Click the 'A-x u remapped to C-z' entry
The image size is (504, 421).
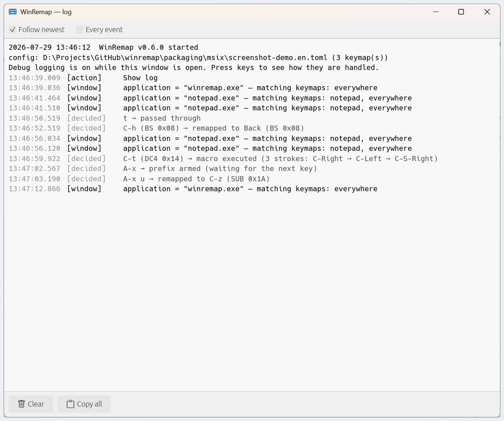coord(139,179)
